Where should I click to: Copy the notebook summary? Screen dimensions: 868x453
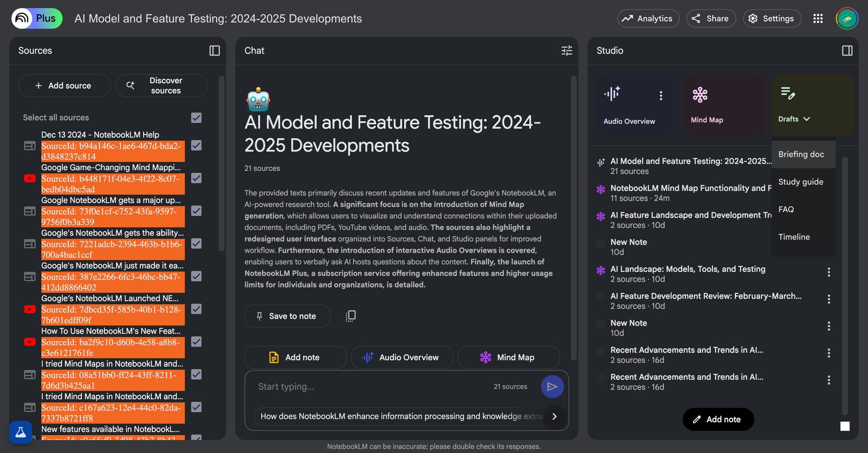pyautogui.click(x=351, y=316)
